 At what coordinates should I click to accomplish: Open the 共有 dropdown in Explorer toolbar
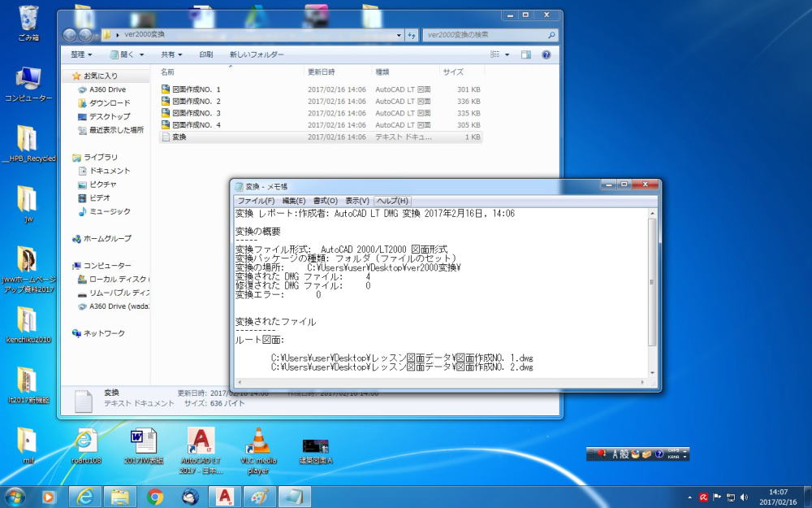[171, 54]
